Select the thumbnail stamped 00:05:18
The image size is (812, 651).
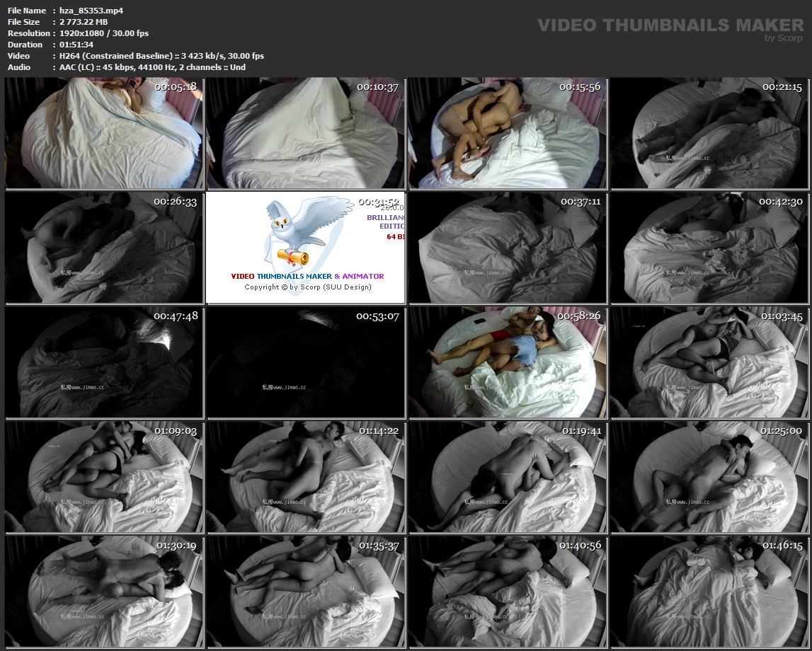[x=104, y=133]
